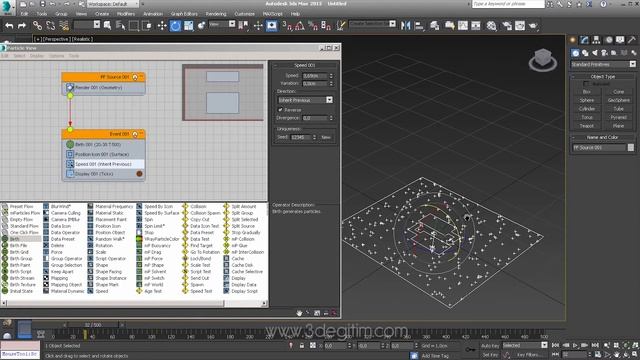Open the Animation menu
The image size is (640, 360).
153,13
